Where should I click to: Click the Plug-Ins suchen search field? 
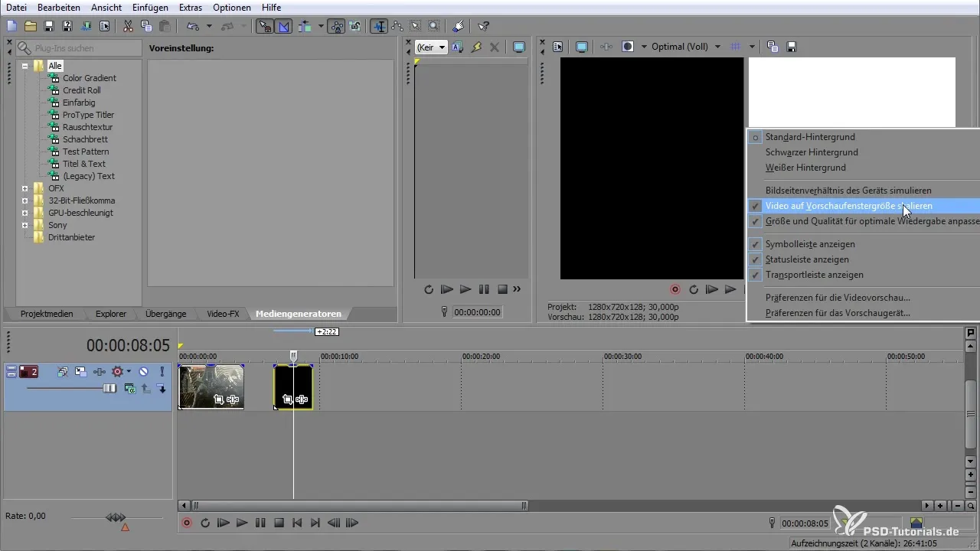(x=79, y=47)
